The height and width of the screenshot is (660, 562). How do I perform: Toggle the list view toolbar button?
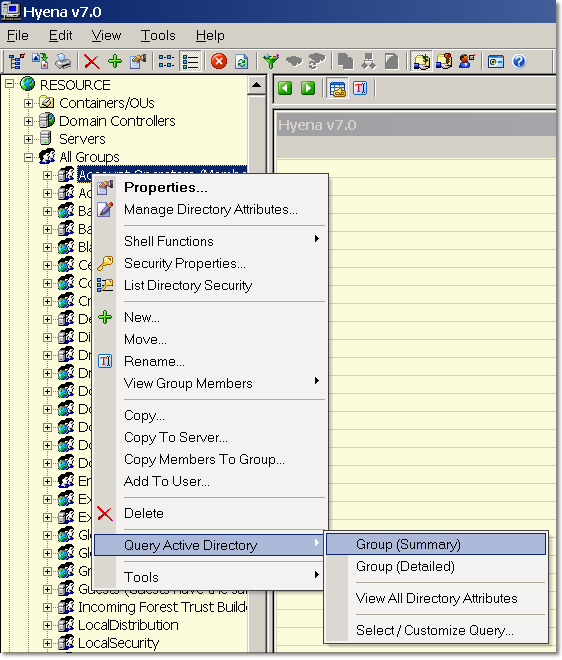point(190,61)
